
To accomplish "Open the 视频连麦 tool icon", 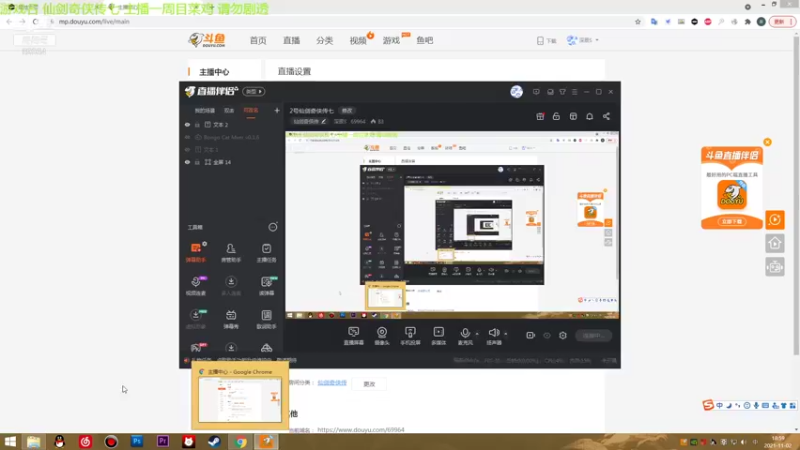I will click(196, 286).
